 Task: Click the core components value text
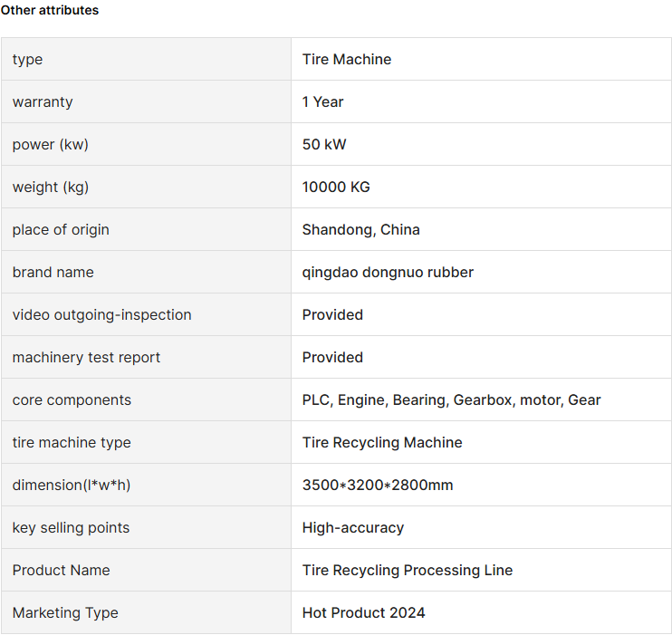click(x=451, y=399)
